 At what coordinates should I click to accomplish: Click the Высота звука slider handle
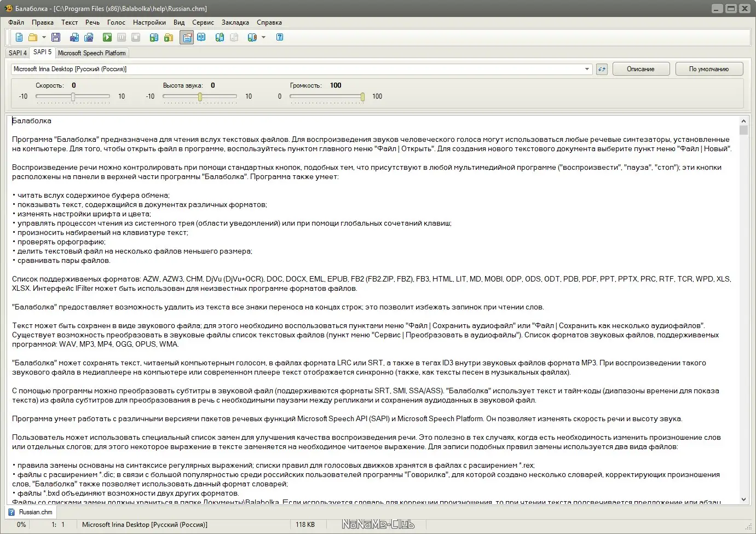(200, 97)
